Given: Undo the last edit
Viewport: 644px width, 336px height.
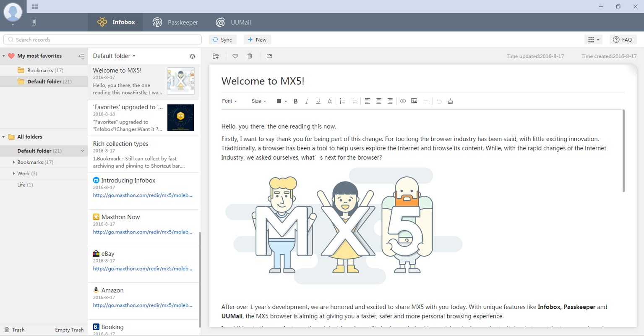Looking at the screenshot, I should tap(439, 101).
